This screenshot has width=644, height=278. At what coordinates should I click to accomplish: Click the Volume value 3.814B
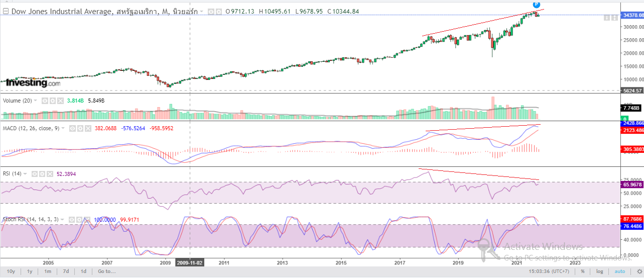point(76,101)
